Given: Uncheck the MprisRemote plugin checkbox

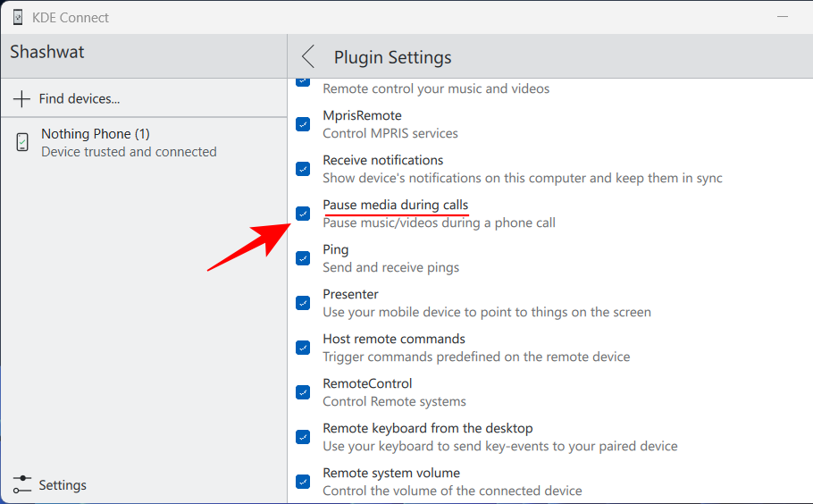Looking at the screenshot, I should [303, 124].
